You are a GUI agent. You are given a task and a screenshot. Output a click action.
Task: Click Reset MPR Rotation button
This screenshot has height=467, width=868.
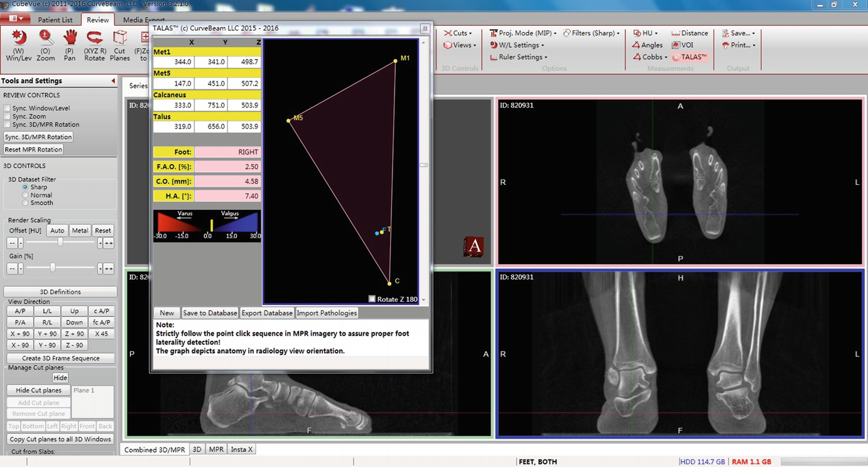tap(34, 150)
